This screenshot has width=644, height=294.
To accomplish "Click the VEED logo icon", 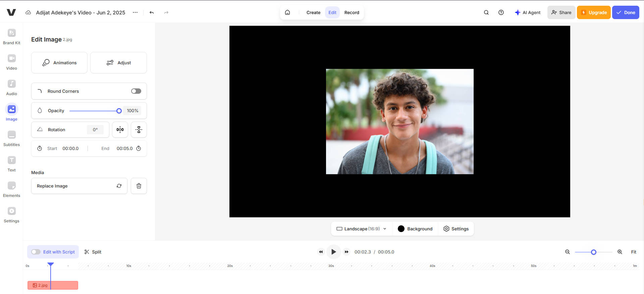I will pos(11,12).
